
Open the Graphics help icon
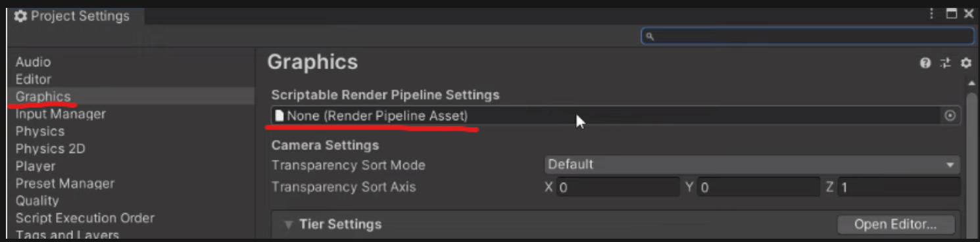tap(925, 63)
